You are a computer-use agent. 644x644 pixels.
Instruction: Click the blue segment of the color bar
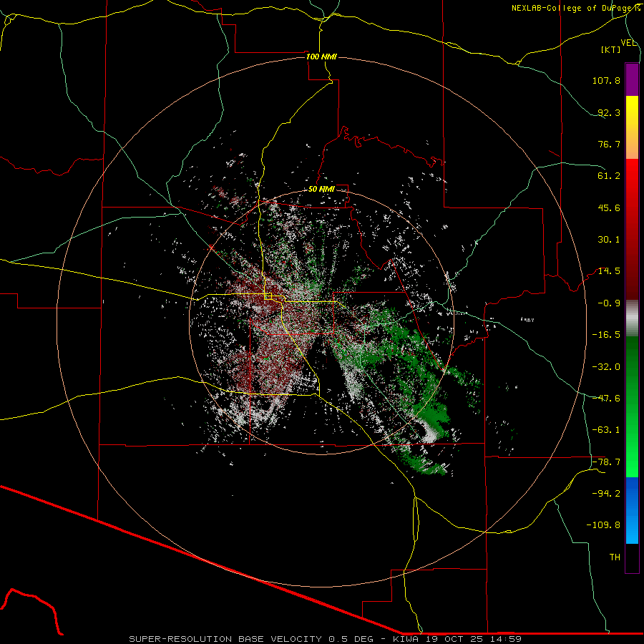pos(632,509)
